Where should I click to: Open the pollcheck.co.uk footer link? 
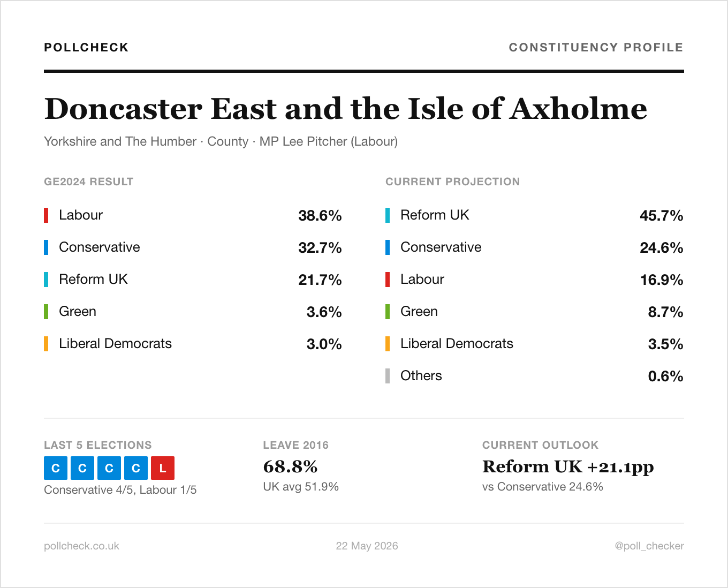(81, 546)
